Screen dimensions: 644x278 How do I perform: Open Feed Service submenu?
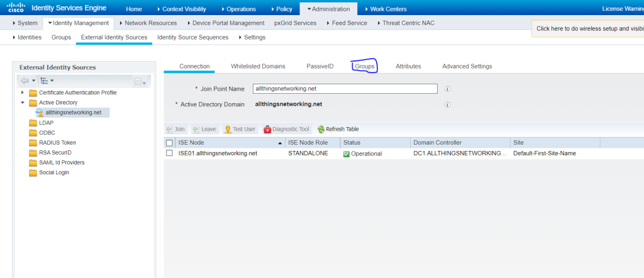point(347,23)
